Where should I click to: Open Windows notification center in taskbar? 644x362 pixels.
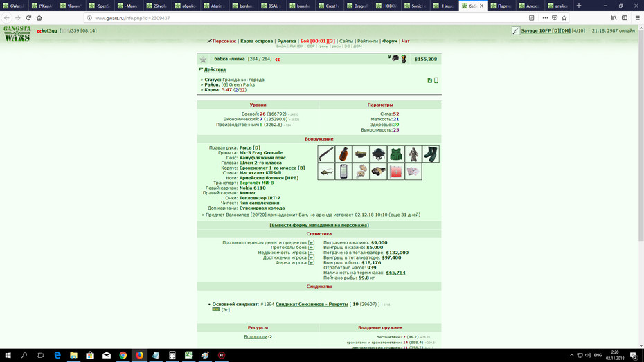pyautogui.click(x=634, y=356)
